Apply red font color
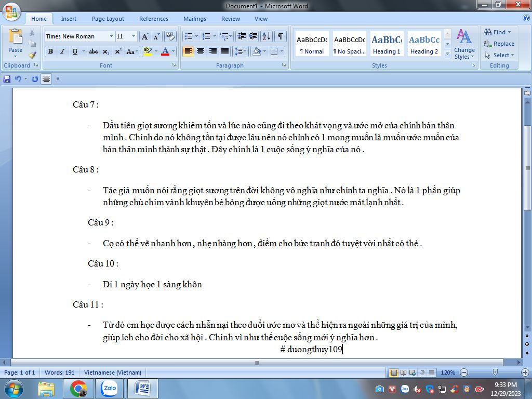Image resolution: width=532 pixels, height=399 pixels. tap(165, 51)
